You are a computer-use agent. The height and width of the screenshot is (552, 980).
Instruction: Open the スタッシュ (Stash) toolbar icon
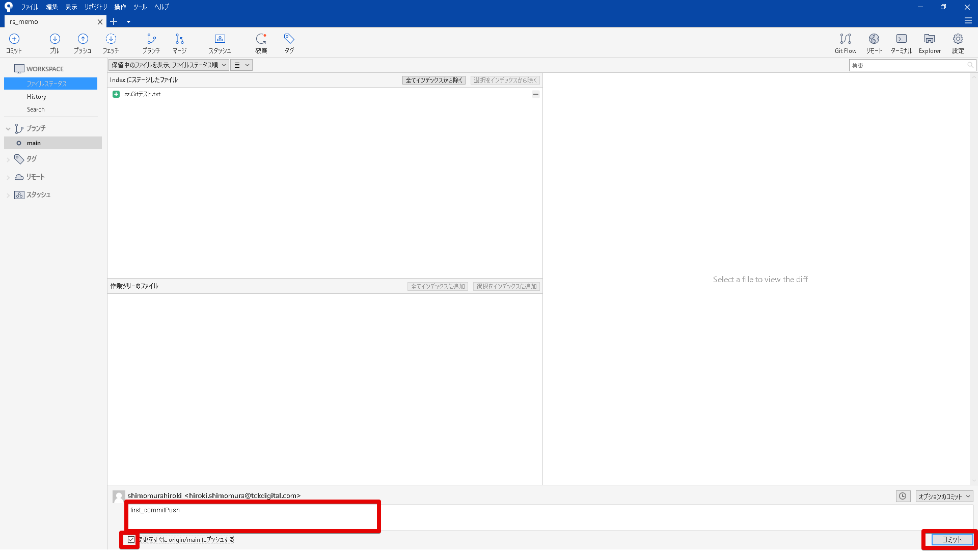point(220,43)
